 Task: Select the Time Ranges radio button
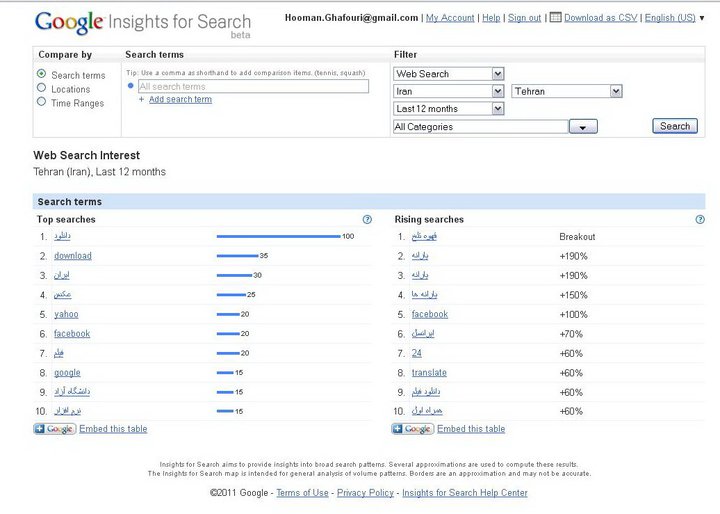(41, 102)
